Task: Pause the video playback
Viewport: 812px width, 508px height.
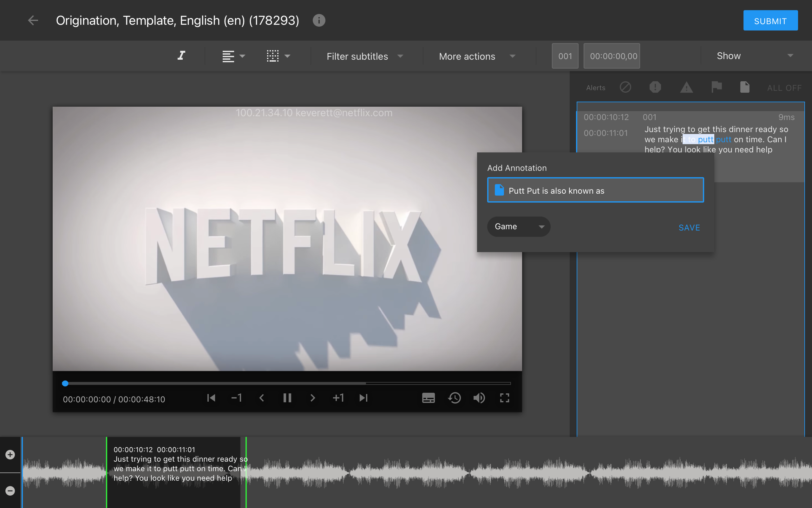Action: (287, 398)
